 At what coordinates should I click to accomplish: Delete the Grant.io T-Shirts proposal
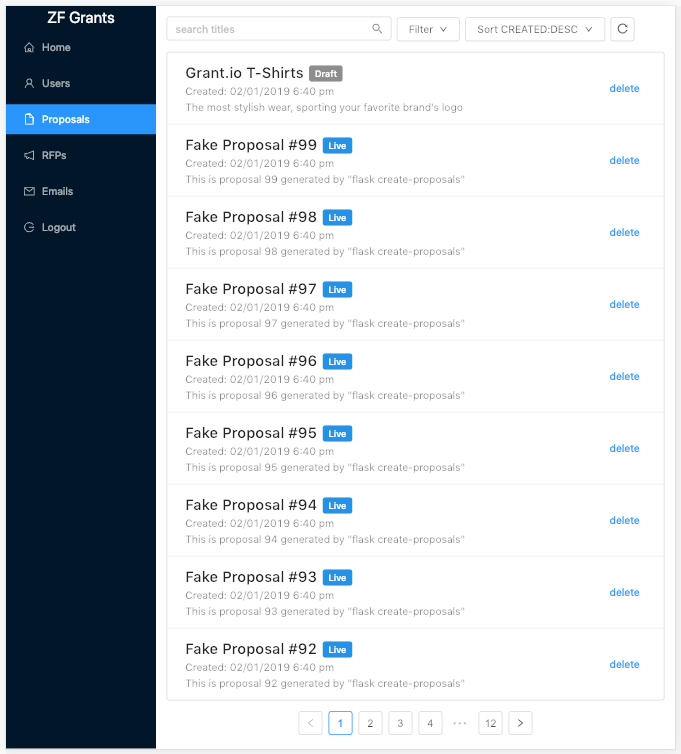click(624, 88)
